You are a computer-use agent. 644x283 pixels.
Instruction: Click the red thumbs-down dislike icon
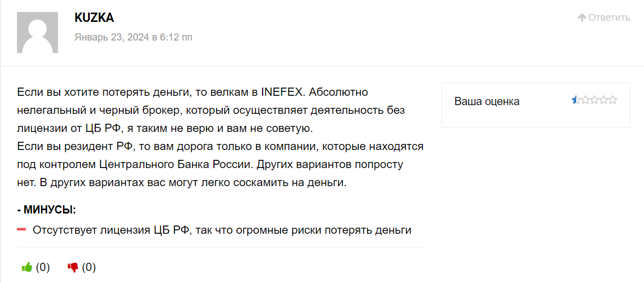click(73, 268)
